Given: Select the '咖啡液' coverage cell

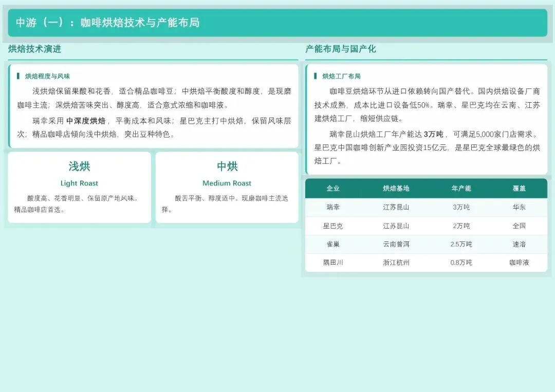Looking at the screenshot, I should pyautogui.click(x=519, y=263).
